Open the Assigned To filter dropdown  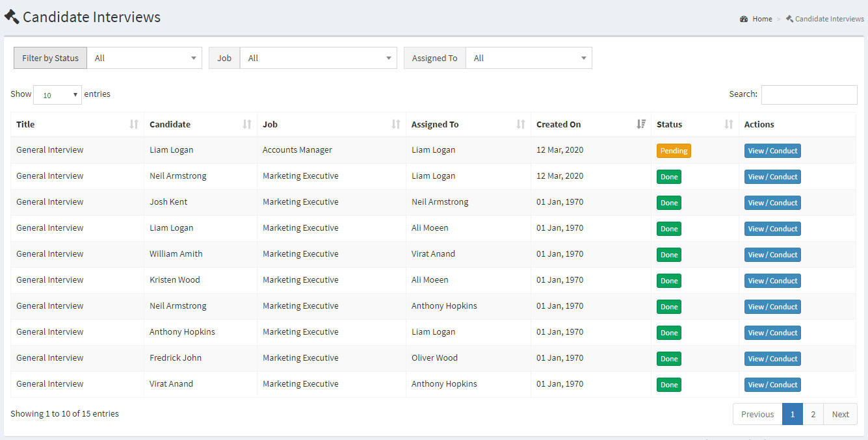click(529, 58)
